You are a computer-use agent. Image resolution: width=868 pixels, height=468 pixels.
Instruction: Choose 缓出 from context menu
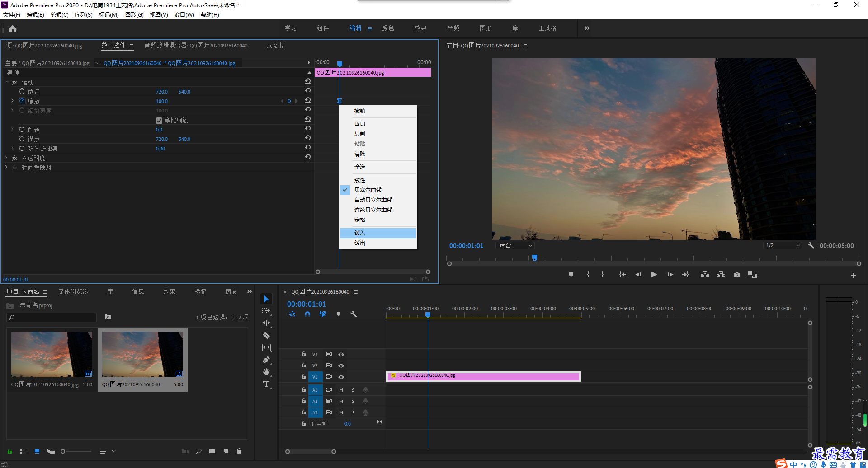click(x=378, y=243)
